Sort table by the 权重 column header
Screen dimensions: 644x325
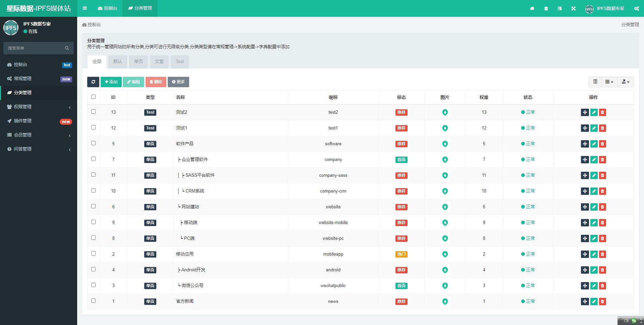tap(484, 97)
